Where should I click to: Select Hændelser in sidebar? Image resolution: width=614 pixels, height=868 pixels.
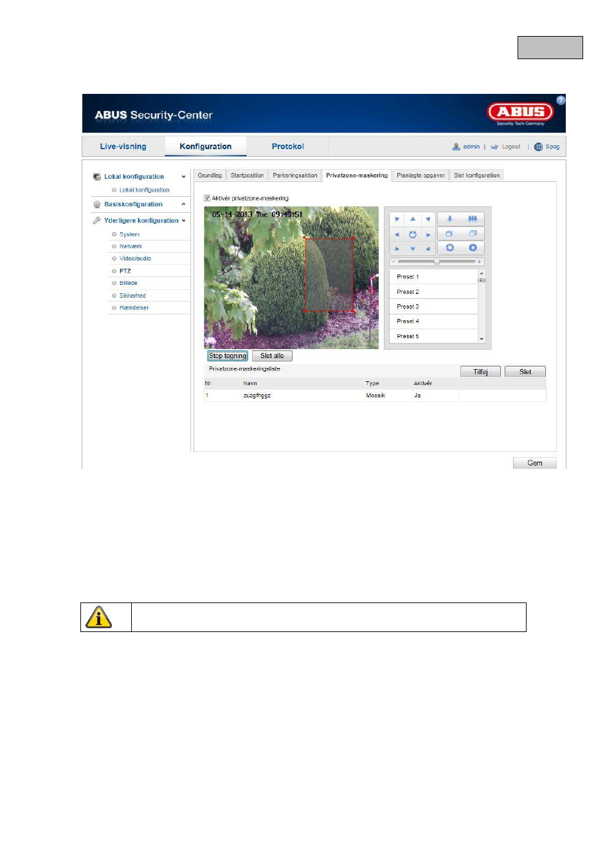point(134,308)
